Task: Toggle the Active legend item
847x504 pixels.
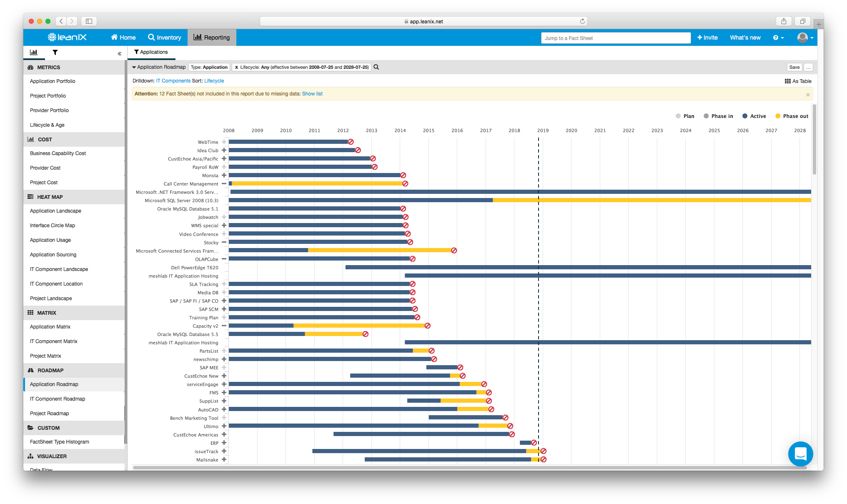Action: coord(754,116)
